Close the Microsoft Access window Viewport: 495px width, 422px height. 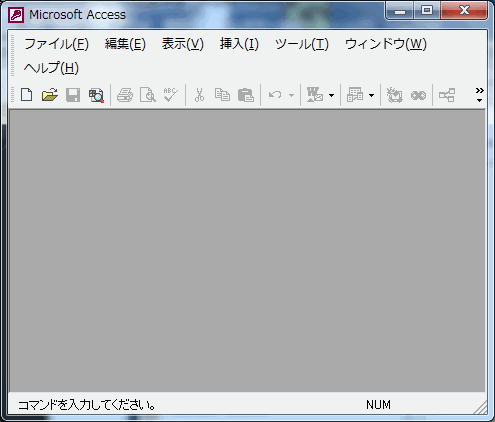click(464, 11)
